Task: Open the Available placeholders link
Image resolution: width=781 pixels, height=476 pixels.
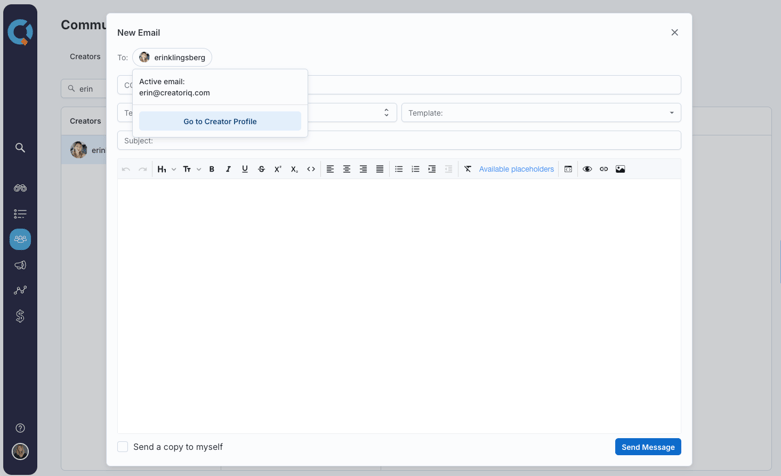Action: (x=516, y=169)
